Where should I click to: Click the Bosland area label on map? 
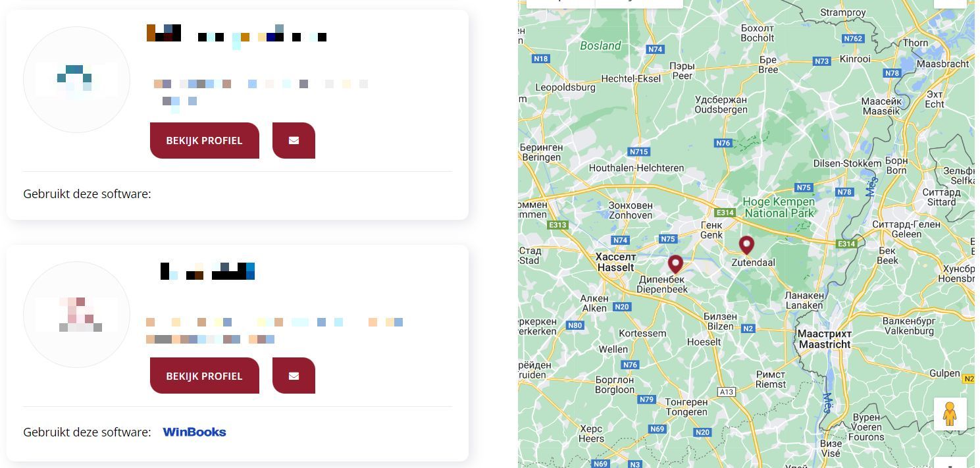tap(600, 45)
